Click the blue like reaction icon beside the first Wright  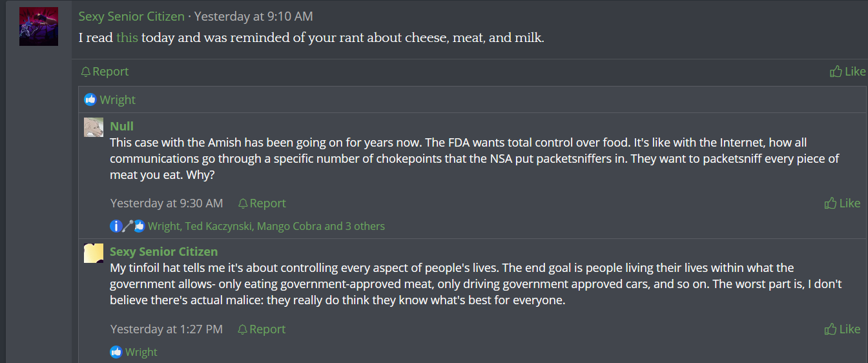point(90,99)
